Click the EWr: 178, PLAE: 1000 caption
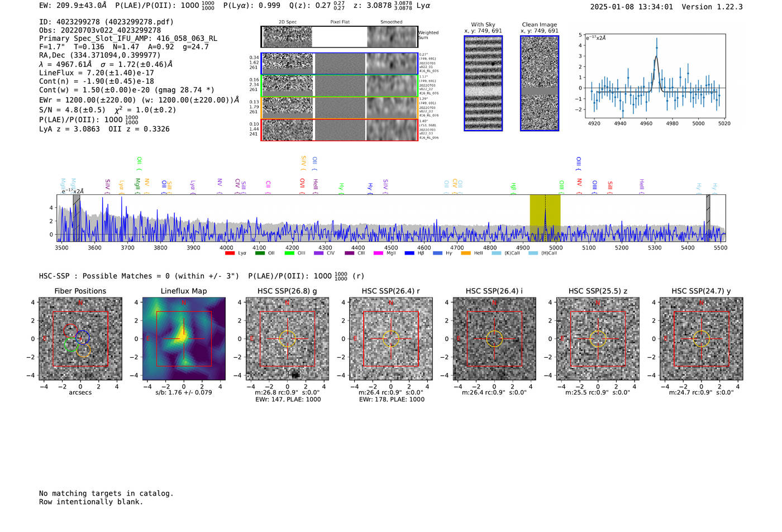 392,400
